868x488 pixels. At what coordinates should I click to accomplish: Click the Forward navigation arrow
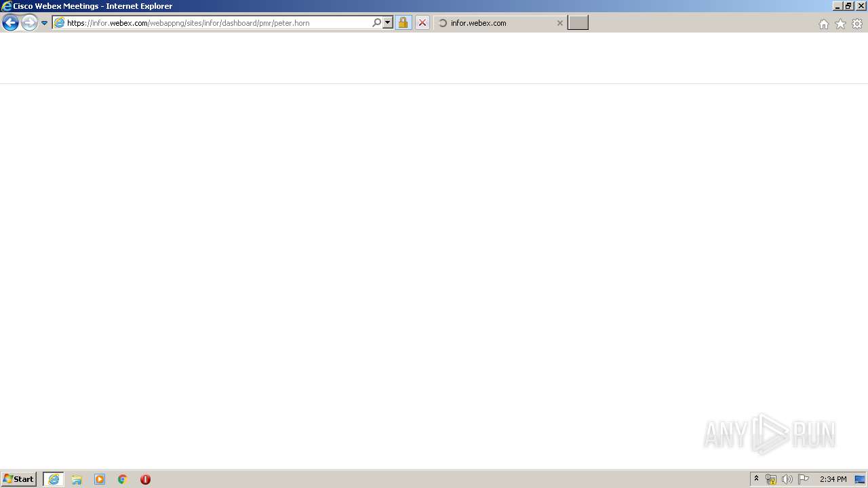coord(29,23)
